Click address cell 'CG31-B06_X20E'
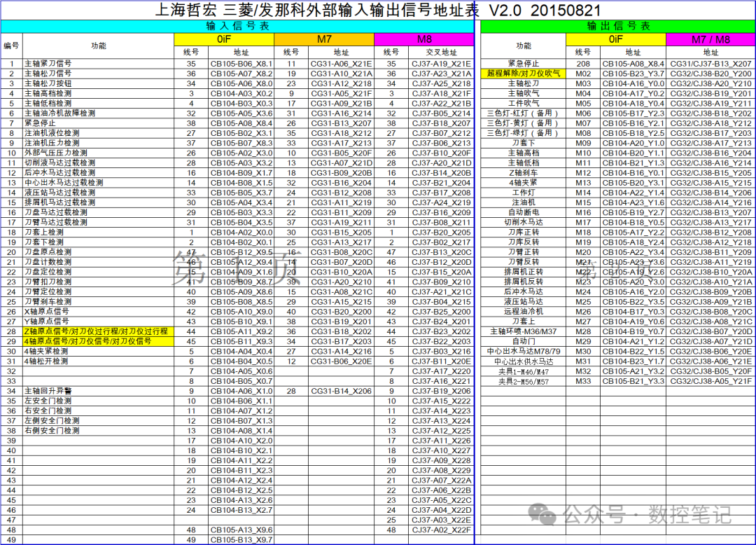The height and width of the screenshot is (545, 756). [342, 361]
